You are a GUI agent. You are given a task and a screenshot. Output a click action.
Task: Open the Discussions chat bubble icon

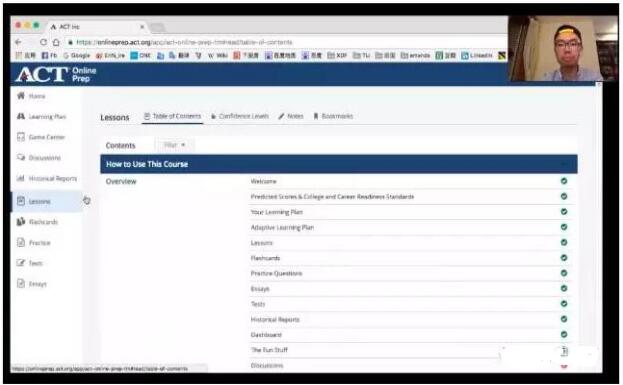tap(21, 157)
